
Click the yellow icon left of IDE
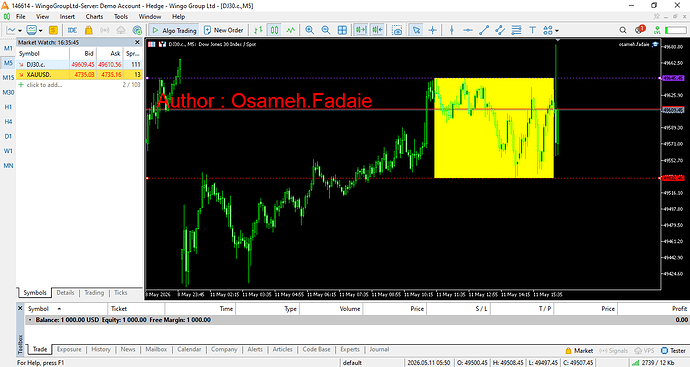tap(53, 30)
